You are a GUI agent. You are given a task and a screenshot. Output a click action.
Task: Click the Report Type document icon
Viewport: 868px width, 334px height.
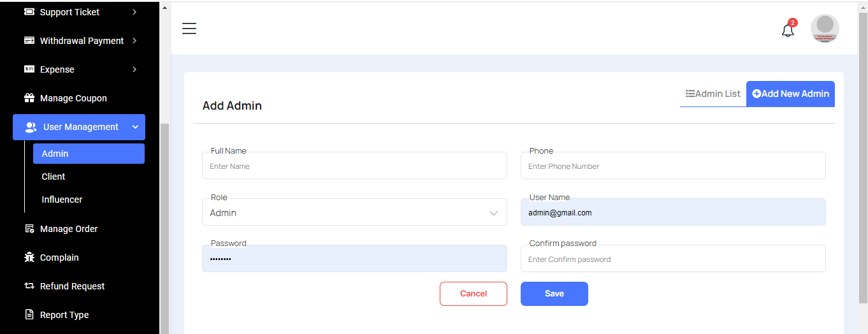click(29, 315)
